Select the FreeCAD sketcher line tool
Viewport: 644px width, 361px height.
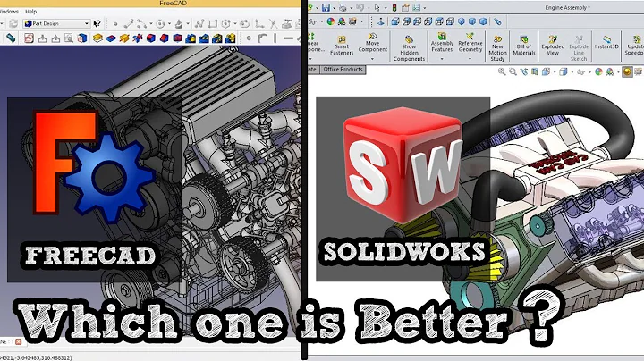(129, 23)
